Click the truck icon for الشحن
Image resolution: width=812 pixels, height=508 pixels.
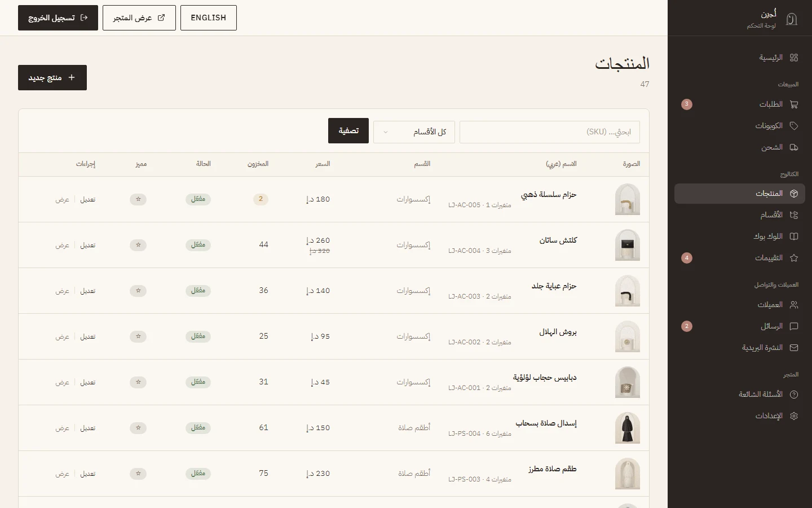click(x=794, y=147)
